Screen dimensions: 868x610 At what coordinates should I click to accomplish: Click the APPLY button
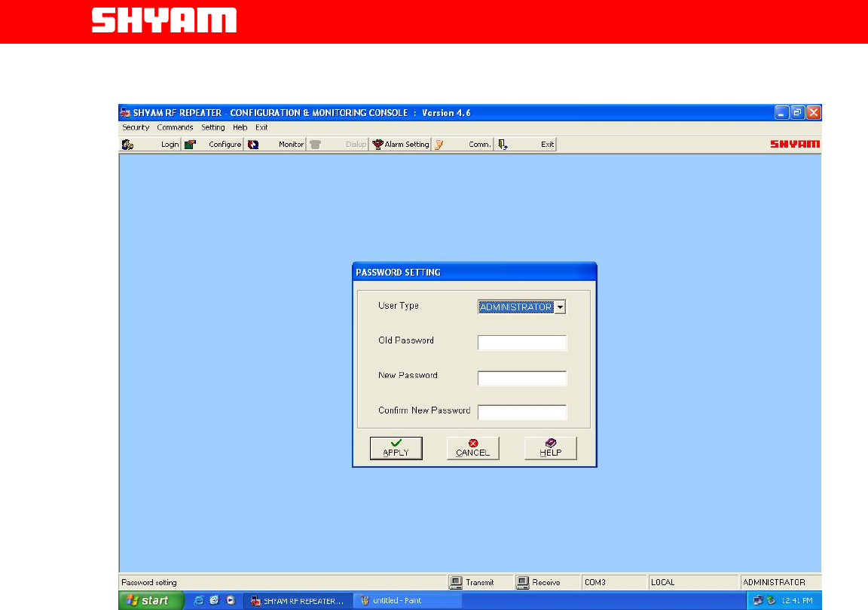396,448
